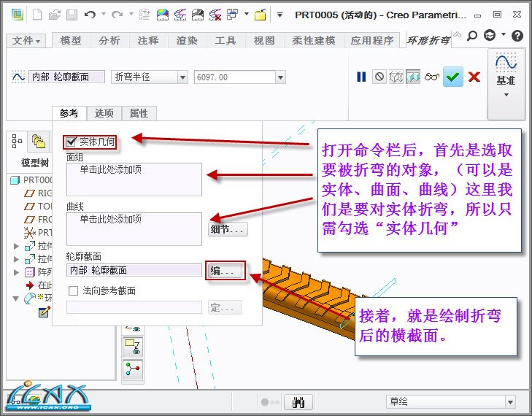Click the New file icon
This screenshot has height=416, width=532.
pos(37,15)
